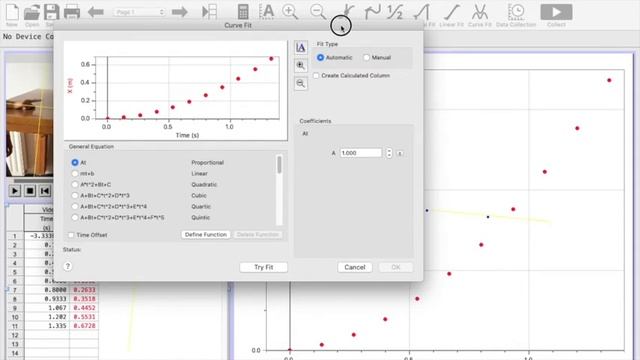Viewport: 640px width, 360px height.
Task: Open the Page 1 selector dropdown
Action: [139, 12]
